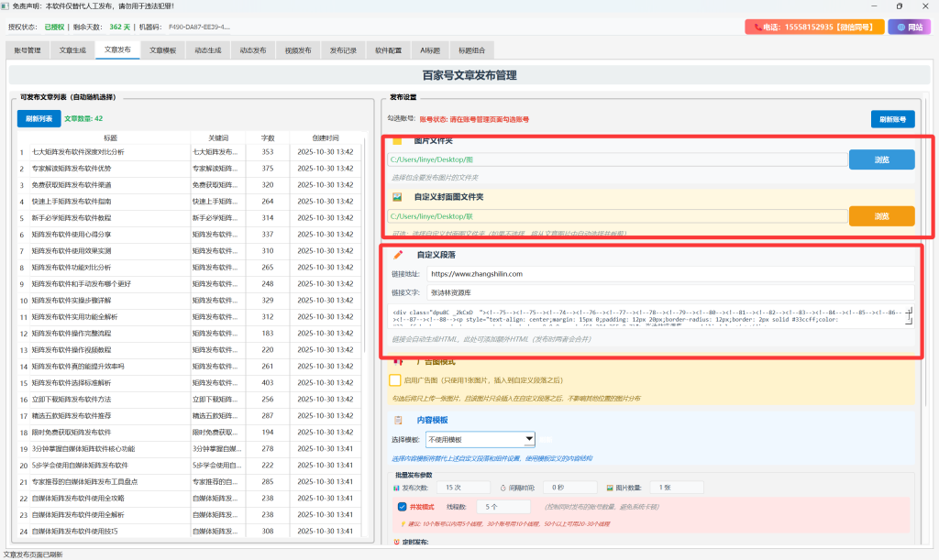Go to the 软件配置 tab
This screenshot has width=939, height=560.
pyautogui.click(x=388, y=50)
